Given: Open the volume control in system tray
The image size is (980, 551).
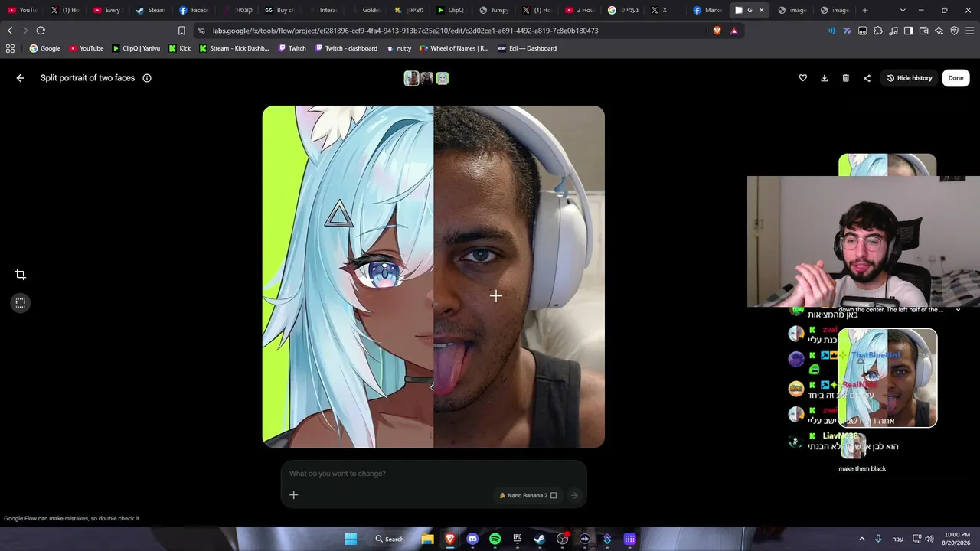Looking at the screenshot, I should 929,539.
